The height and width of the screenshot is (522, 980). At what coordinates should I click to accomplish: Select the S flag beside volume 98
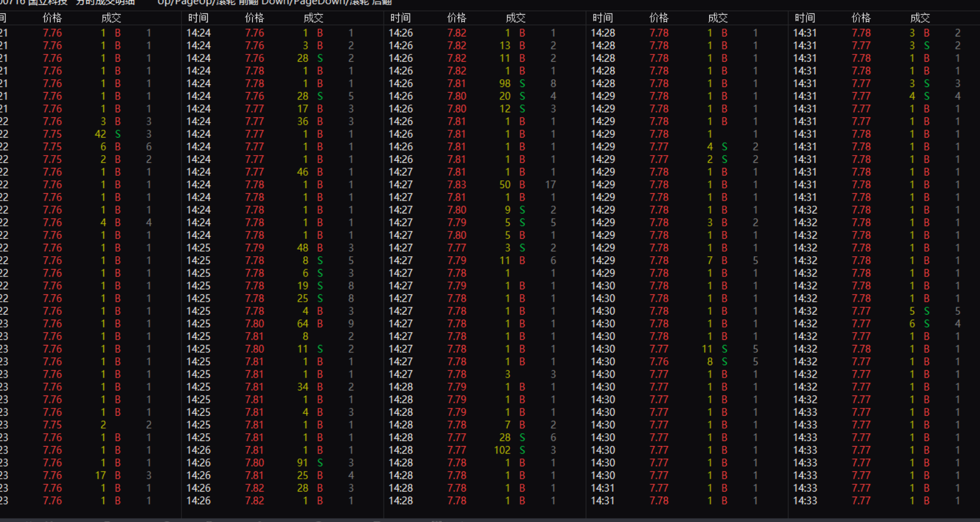(x=522, y=84)
